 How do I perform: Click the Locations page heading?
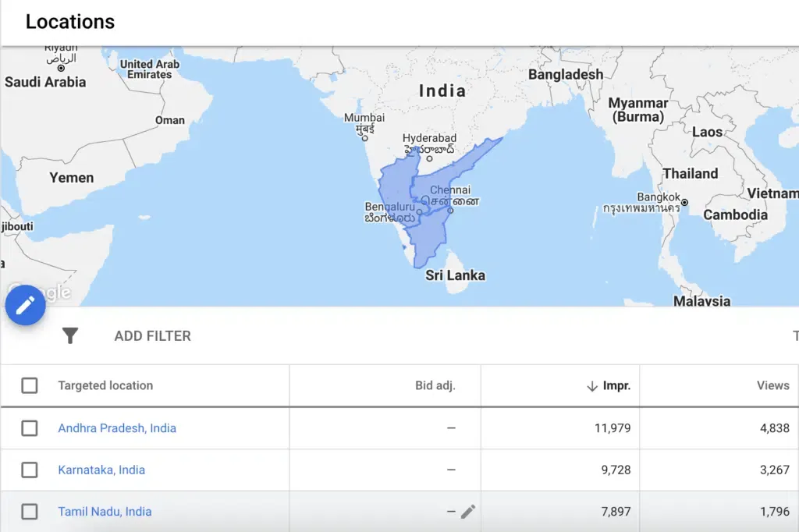(70, 22)
